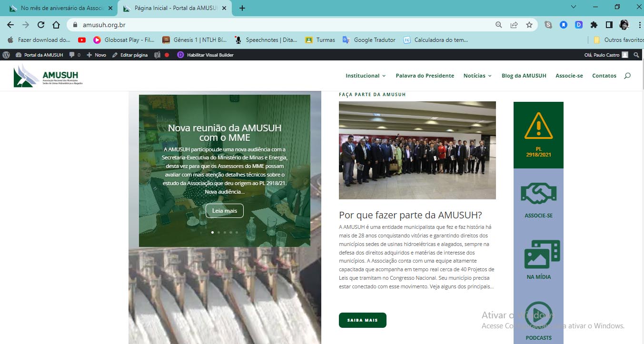Go forward with the browser forward arrow
The image size is (644, 344).
26,25
